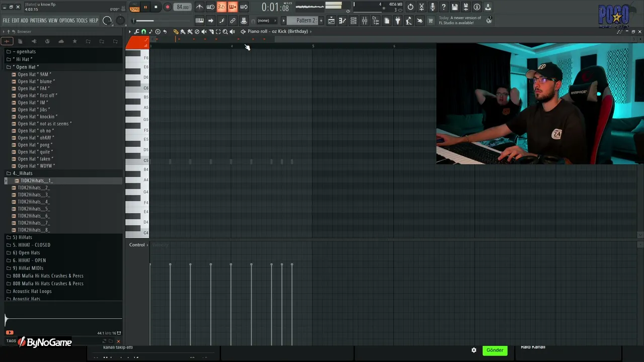Open project info icon

[x=477, y=7]
